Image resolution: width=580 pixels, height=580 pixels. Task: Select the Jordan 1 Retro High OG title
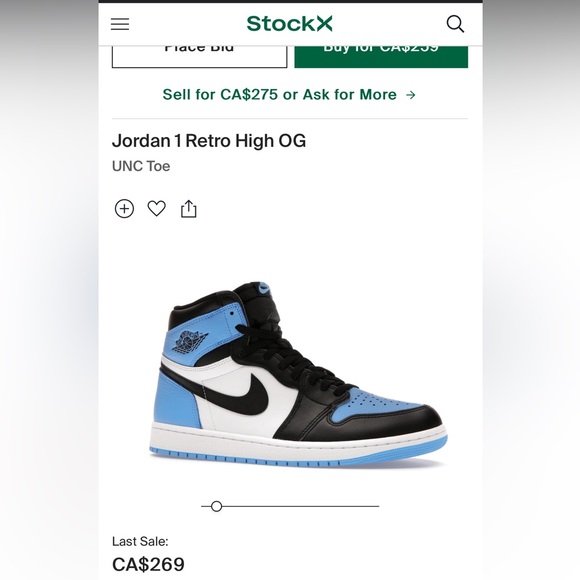coord(209,141)
